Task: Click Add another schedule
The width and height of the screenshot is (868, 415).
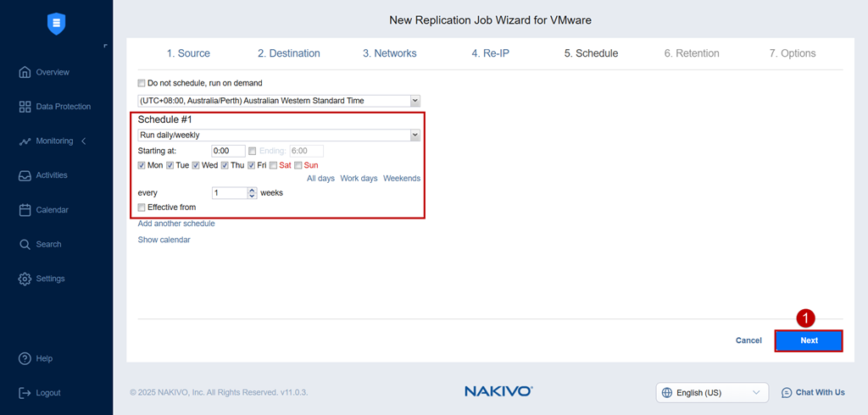Action: tap(176, 224)
